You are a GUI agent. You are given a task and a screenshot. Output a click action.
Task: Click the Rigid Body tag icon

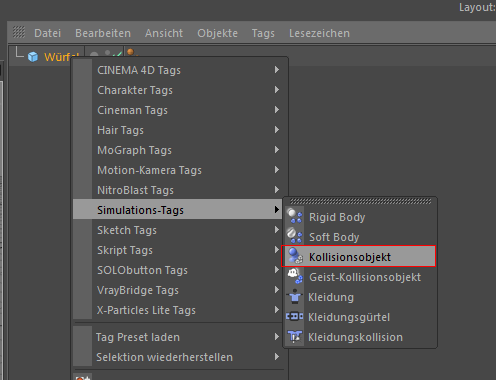click(295, 216)
